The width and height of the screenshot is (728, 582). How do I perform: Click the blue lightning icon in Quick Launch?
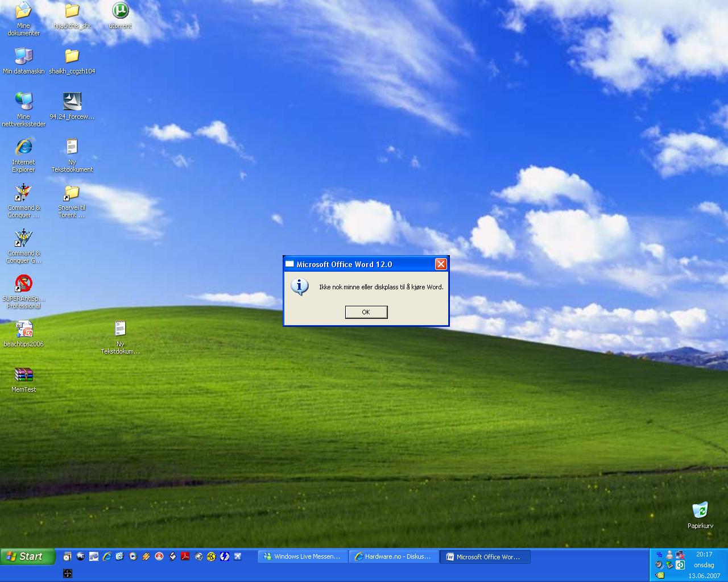(x=225, y=556)
